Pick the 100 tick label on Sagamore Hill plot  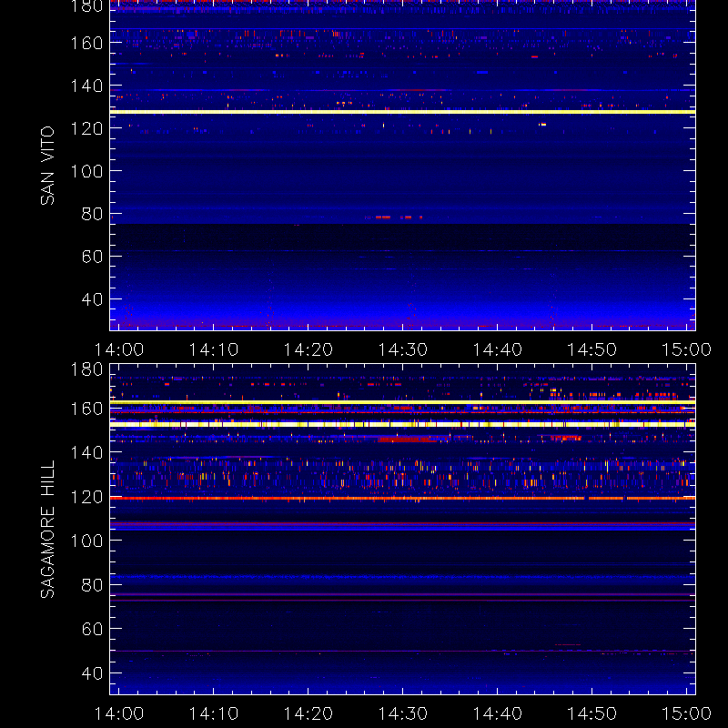86,541
